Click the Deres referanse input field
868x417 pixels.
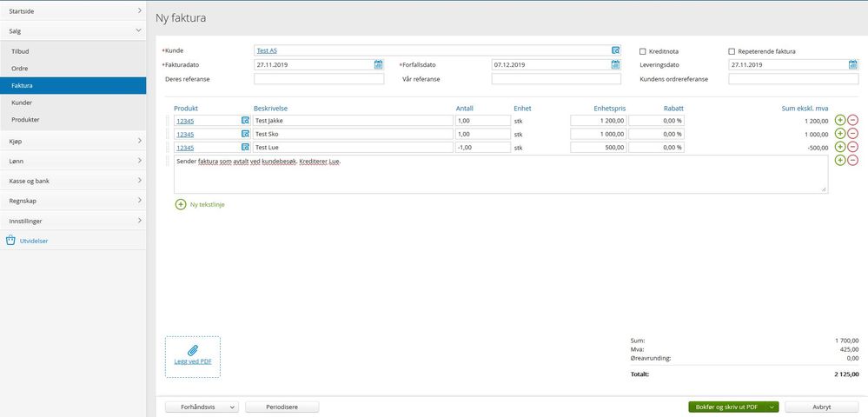click(319, 79)
